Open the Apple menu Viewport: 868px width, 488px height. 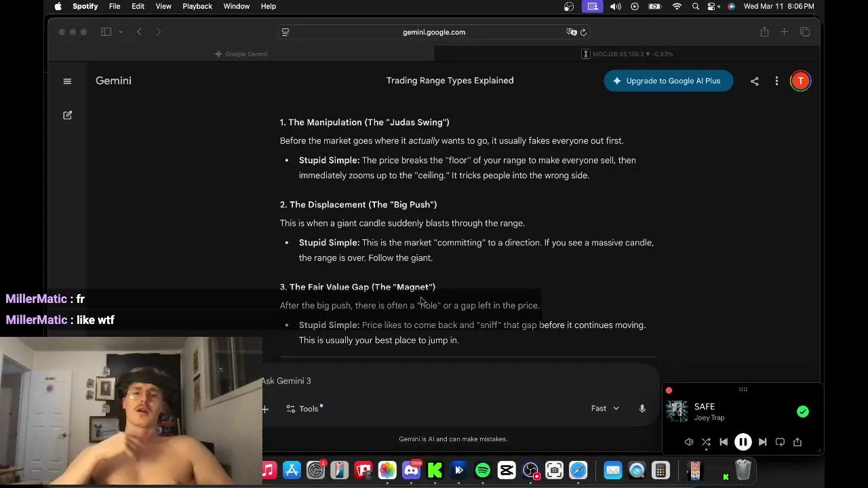tap(58, 6)
